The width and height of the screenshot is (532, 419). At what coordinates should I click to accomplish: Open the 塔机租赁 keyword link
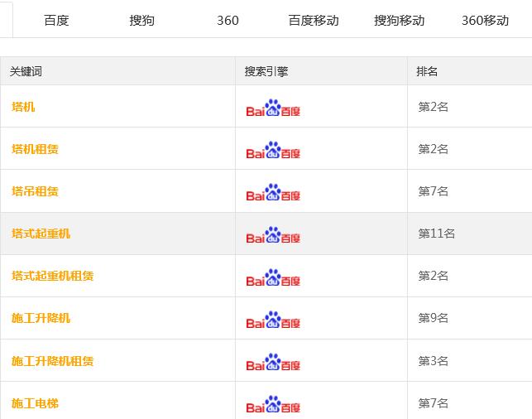[x=35, y=149]
